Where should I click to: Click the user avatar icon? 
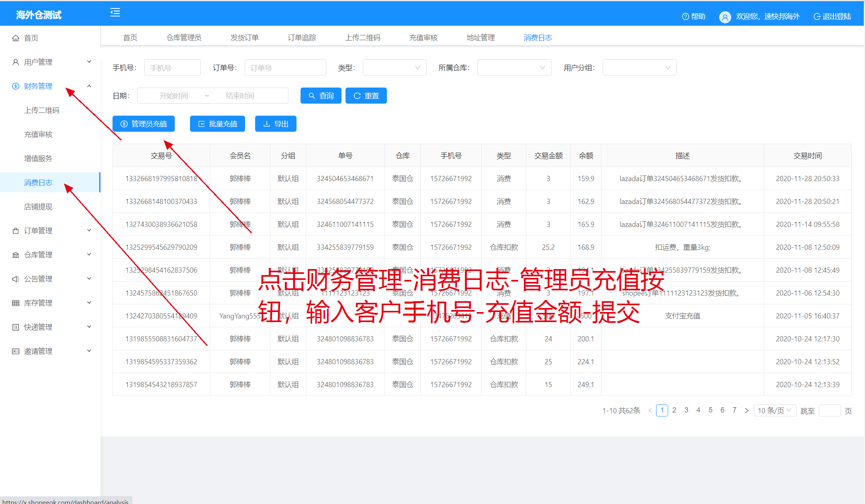tap(725, 17)
